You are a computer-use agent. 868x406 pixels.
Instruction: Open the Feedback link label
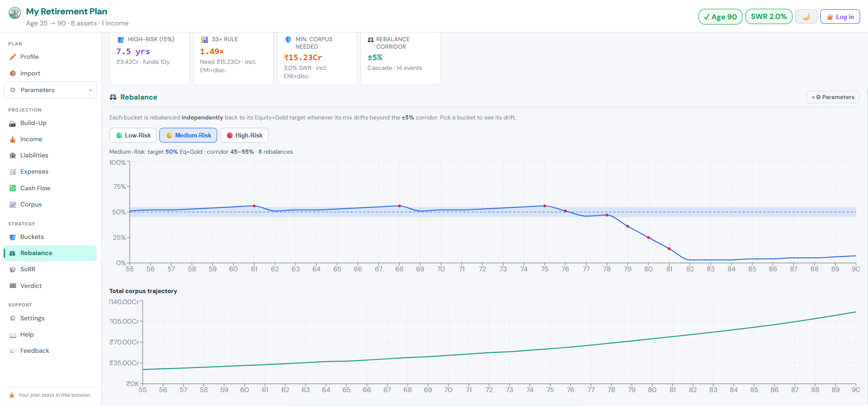tap(35, 351)
